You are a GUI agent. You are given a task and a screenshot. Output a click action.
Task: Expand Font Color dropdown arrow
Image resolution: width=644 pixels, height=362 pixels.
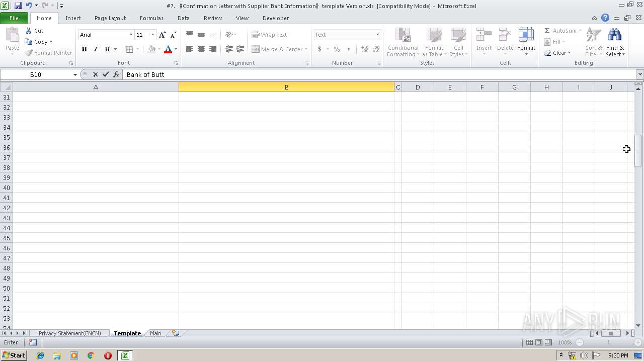click(176, 49)
